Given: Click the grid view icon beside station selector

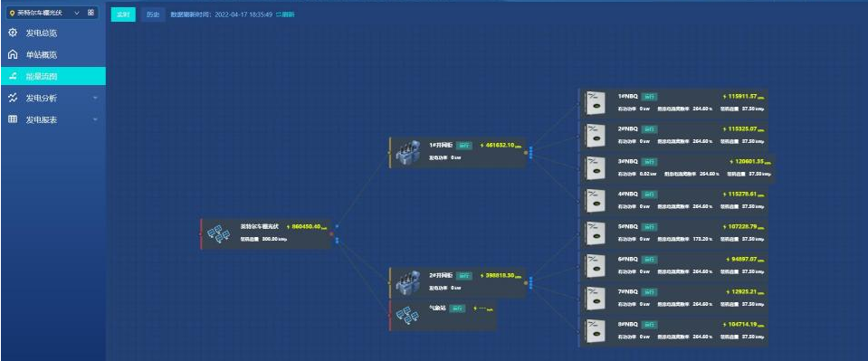Looking at the screenshot, I should point(91,12).
